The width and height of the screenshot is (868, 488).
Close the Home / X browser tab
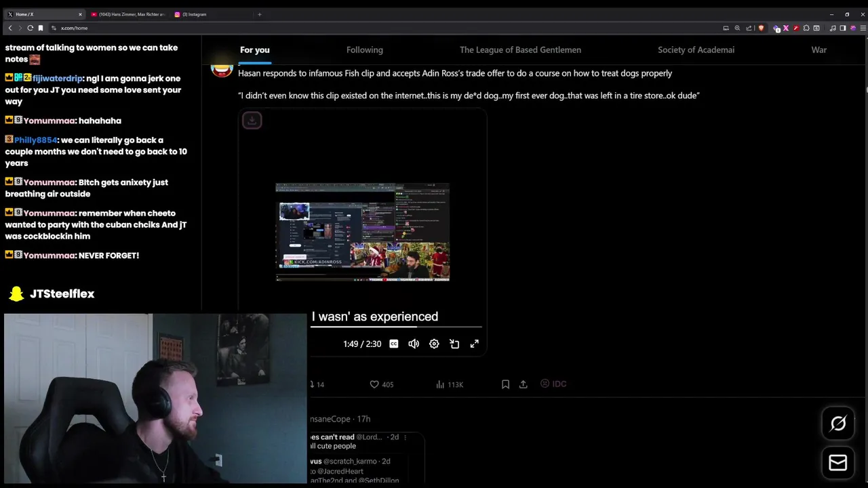click(x=80, y=14)
